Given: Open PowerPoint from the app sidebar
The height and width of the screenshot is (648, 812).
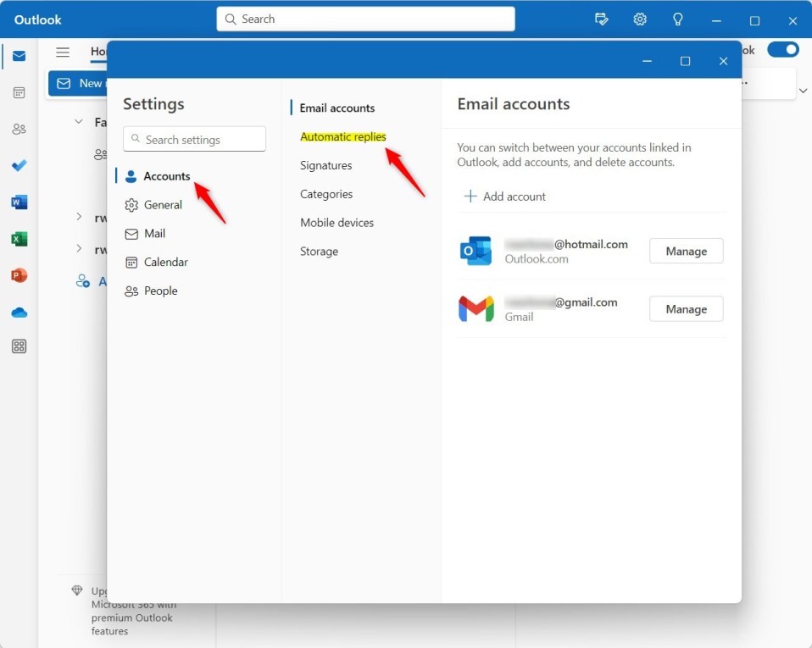Looking at the screenshot, I should pyautogui.click(x=19, y=274).
